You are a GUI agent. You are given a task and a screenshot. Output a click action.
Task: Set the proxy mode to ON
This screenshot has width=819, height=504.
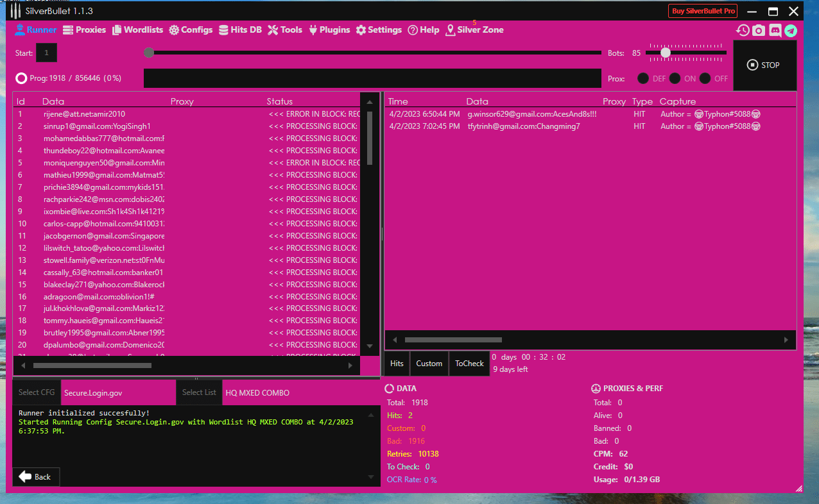click(675, 78)
